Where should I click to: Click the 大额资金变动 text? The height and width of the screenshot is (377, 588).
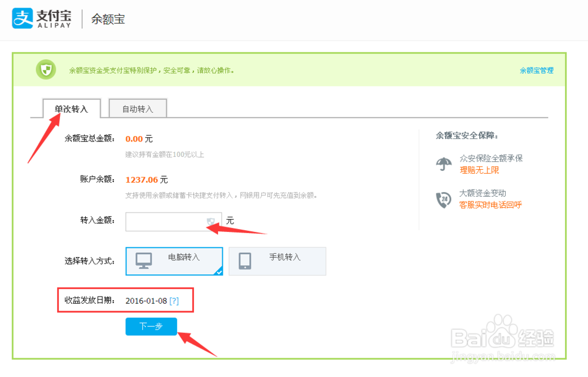(483, 193)
